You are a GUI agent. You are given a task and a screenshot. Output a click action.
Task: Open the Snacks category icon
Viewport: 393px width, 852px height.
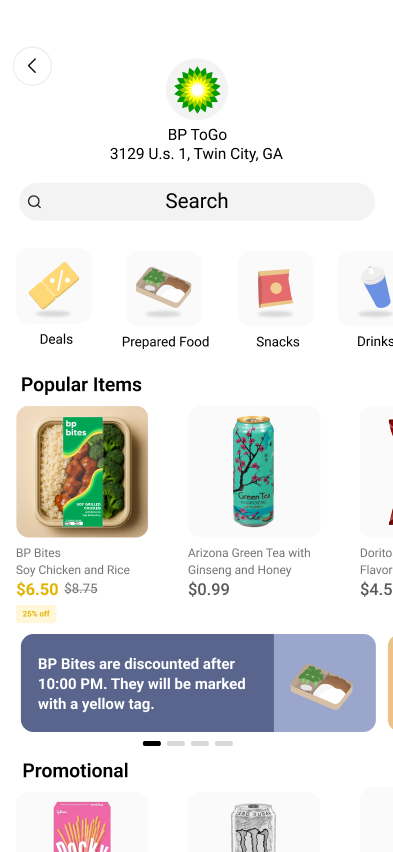(x=276, y=288)
